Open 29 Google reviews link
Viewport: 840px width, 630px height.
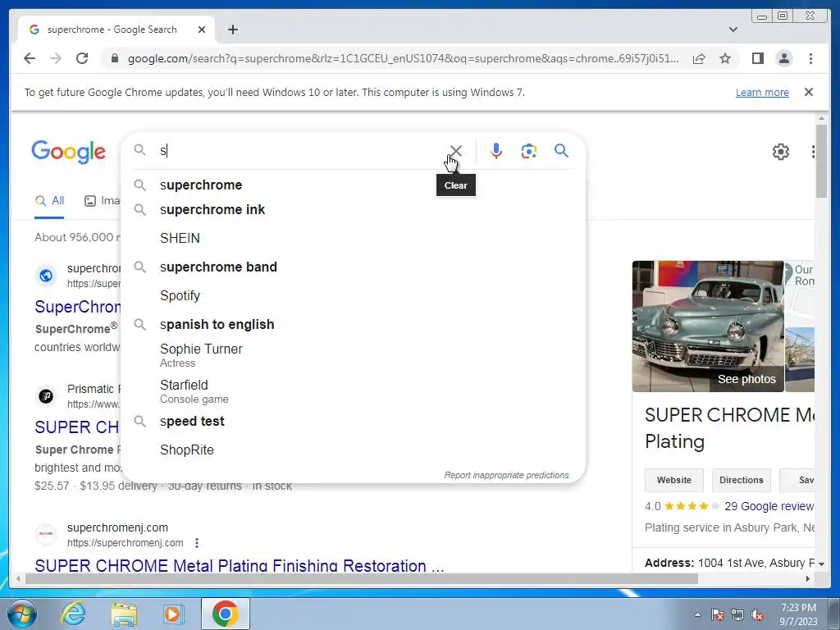769,506
